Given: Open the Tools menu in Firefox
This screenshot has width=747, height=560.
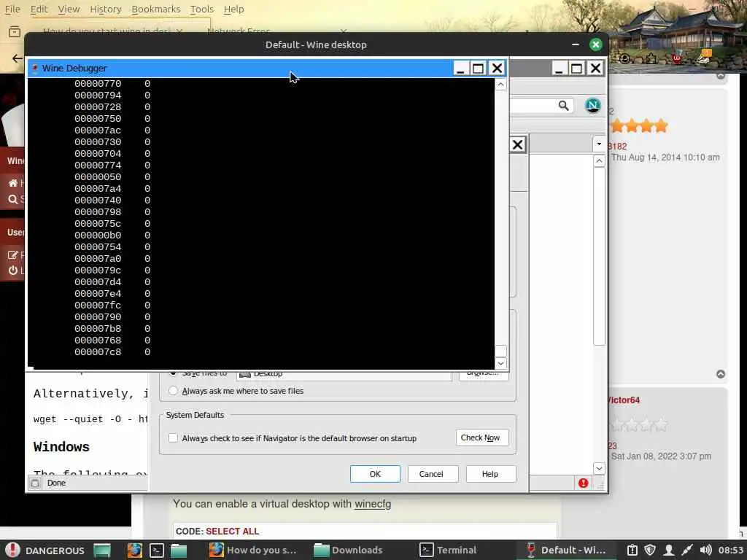Looking at the screenshot, I should click(x=202, y=9).
